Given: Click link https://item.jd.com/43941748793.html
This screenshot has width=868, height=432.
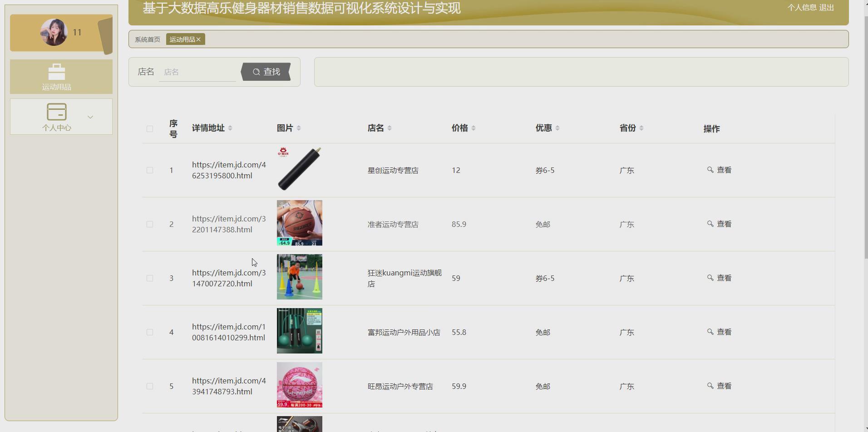Looking at the screenshot, I should coord(229,386).
